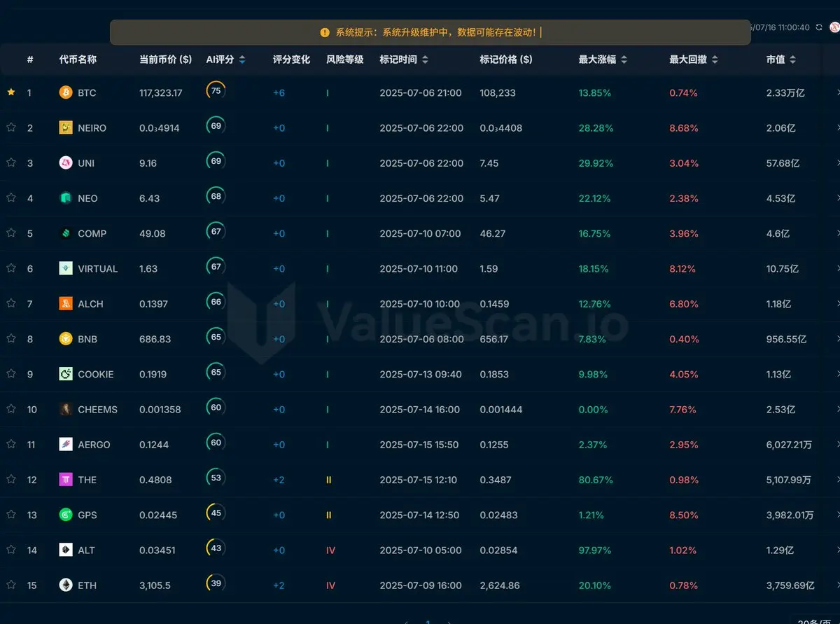Click the ALCH coin logo
The height and width of the screenshot is (624, 840).
pyautogui.click(x=66, y=303)
